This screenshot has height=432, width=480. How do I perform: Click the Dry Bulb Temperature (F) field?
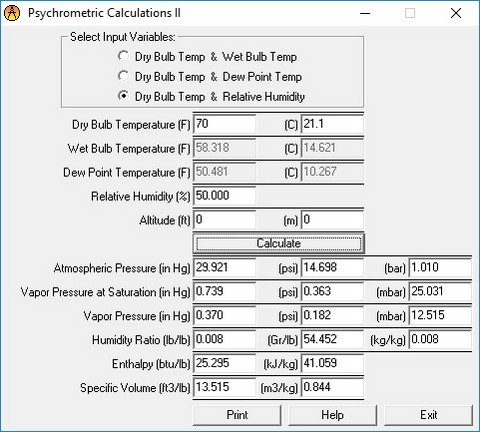click(x=224, y=124)
